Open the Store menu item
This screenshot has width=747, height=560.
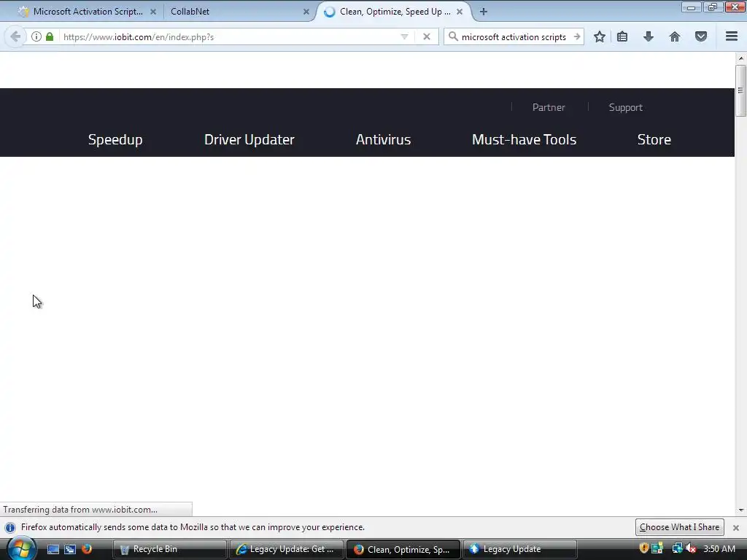tap(654, 139)
